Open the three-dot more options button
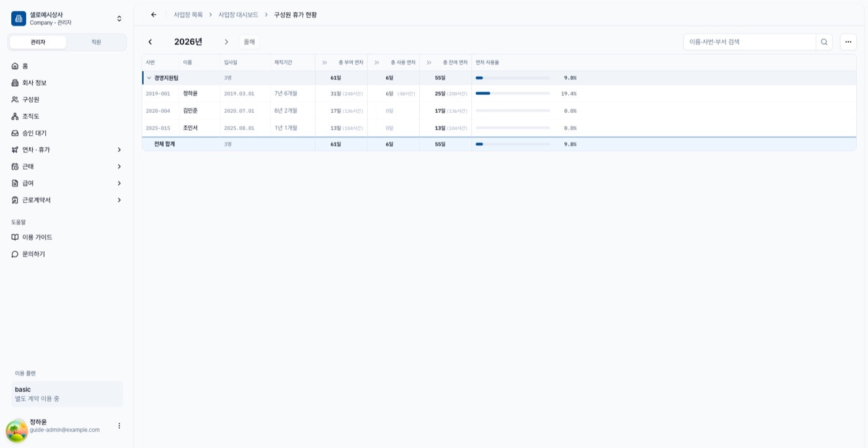Image resolution: width=868 pixels, height=448 pixels. click(x=848, y=42)
